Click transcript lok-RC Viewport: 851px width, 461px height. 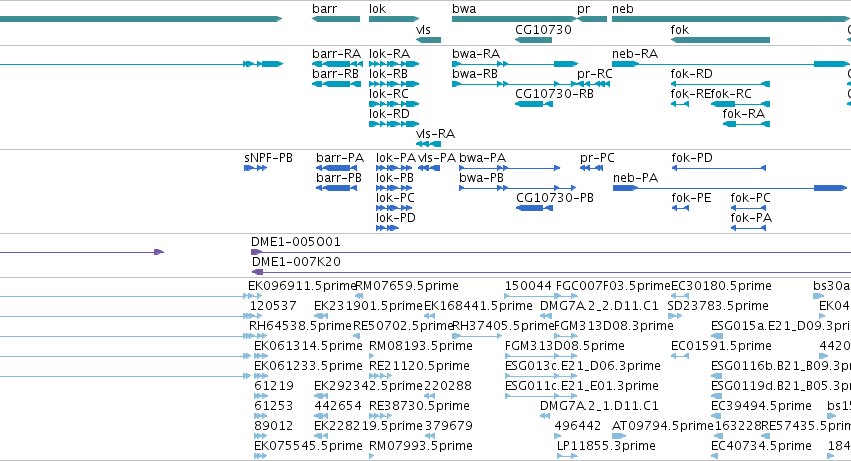(389, 94)
